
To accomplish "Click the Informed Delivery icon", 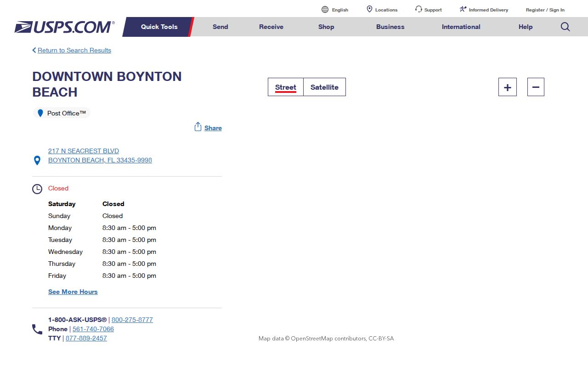I will tap(463, 9).
